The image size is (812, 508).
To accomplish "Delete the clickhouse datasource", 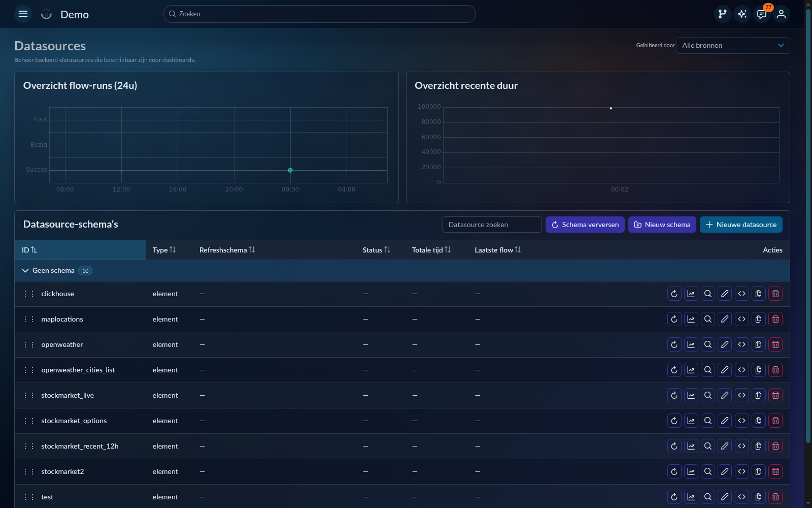I will pos(775,294).
